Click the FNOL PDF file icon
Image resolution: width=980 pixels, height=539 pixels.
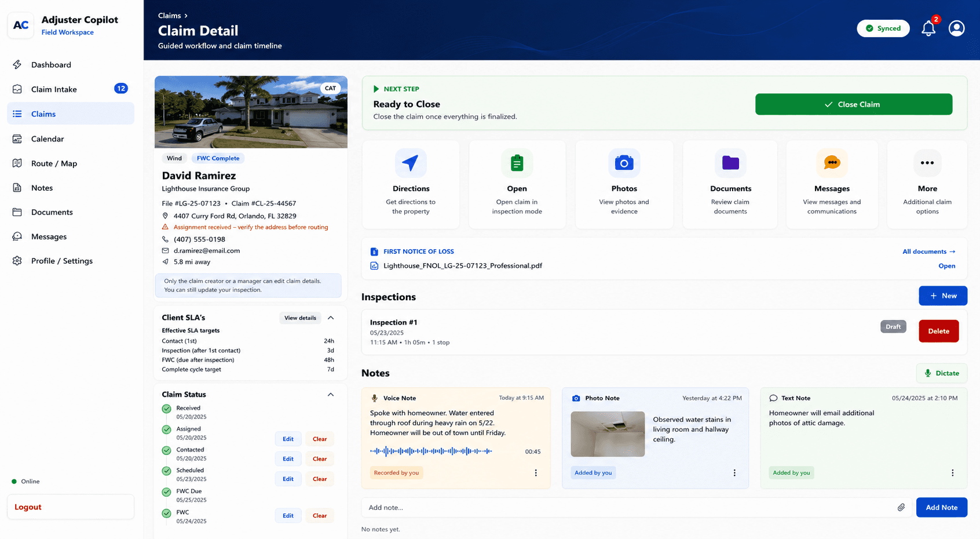(x=374, y=265)
